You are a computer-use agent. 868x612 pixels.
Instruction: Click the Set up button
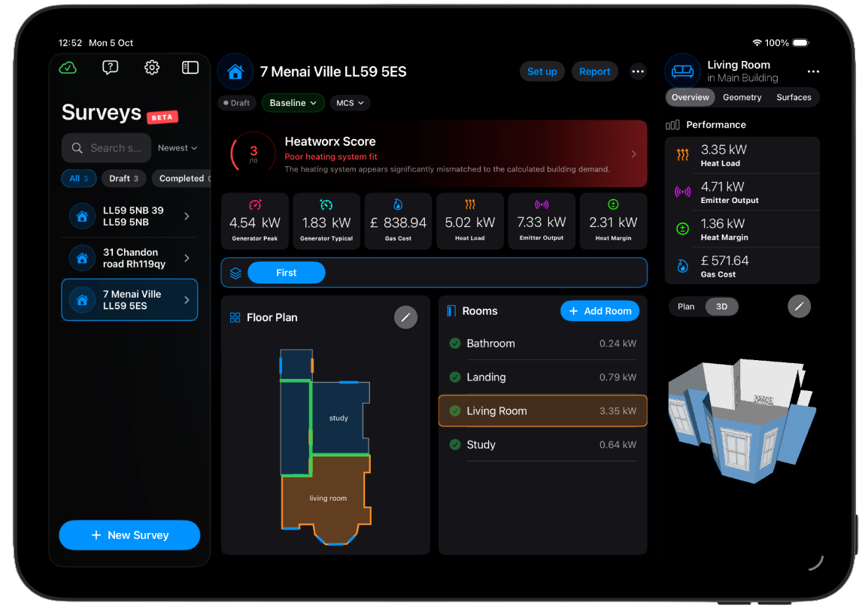pyautogui.click(x=542, y=71)
